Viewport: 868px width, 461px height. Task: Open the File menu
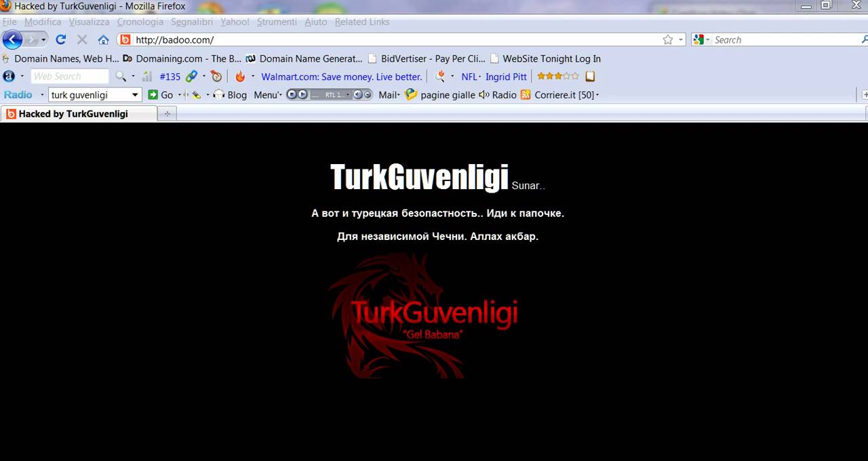pyautogui.click(x=9, y=22)
